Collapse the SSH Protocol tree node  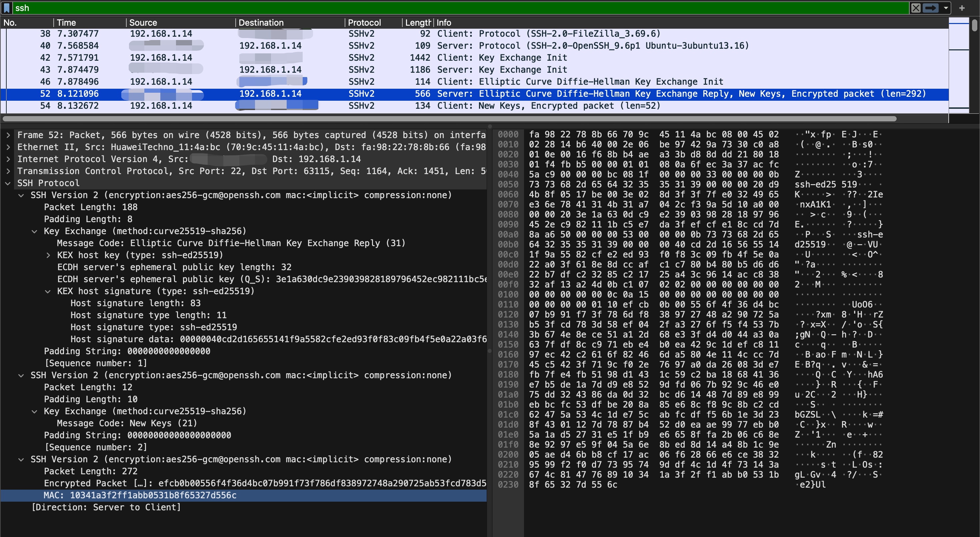coord(8,183)
